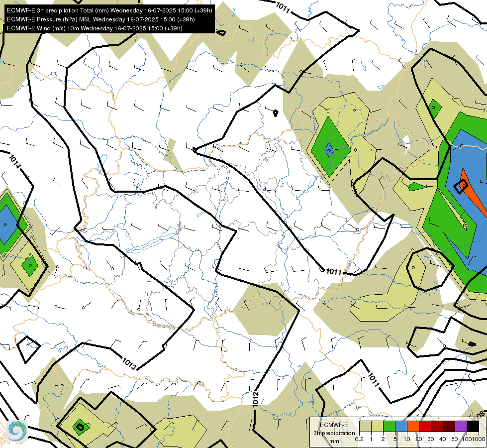Select the green 2–5 mm legend swatch
This screenshot has height=448, width=487.
tap(389, 426)
